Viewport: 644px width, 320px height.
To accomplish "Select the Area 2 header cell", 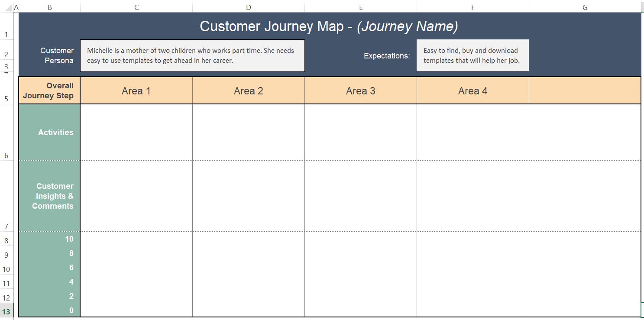I will 248,91.
